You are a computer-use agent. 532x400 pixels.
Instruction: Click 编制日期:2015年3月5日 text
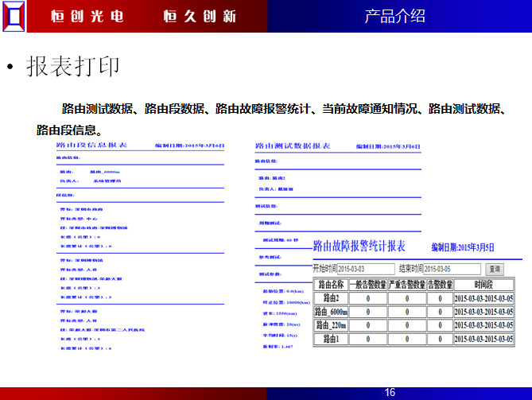(463, 247)
